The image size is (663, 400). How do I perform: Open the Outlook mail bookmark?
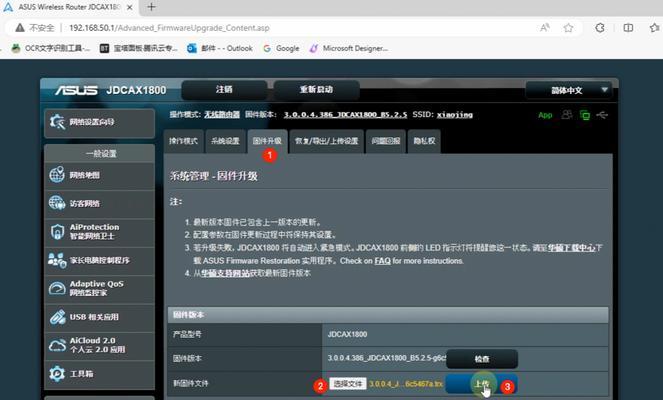point(220,48)
